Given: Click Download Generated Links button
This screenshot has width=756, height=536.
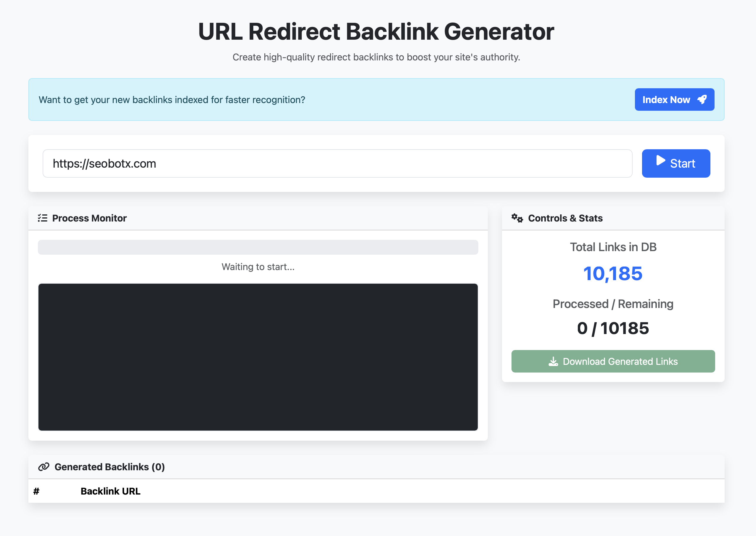Looking at the screenshot, I should [613, 361].
